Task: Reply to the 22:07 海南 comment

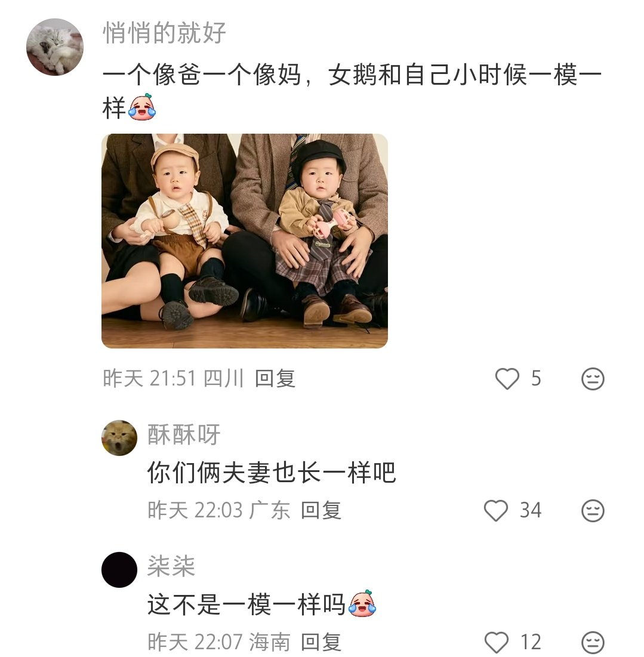Action: tap(321, 642)
